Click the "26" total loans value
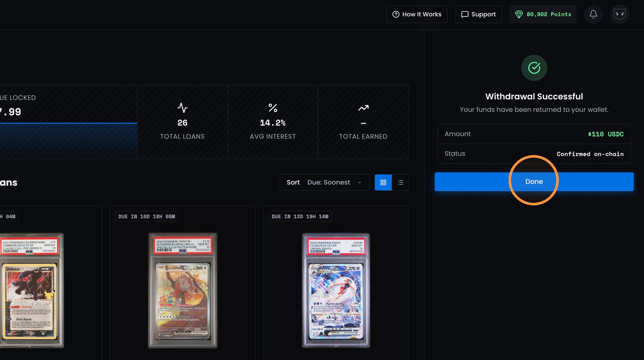Screen dimensions: 644x360 pyautogui.click(x=183, y=123)
